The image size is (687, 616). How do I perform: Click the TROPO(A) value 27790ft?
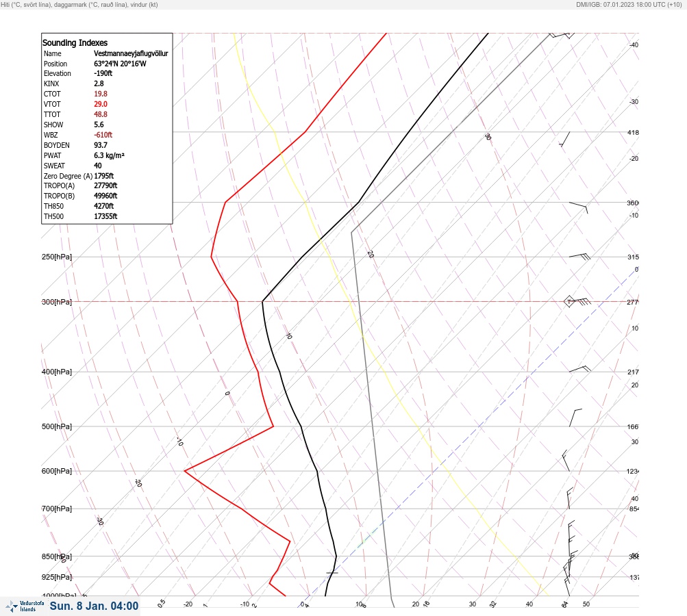coord(105,185)
